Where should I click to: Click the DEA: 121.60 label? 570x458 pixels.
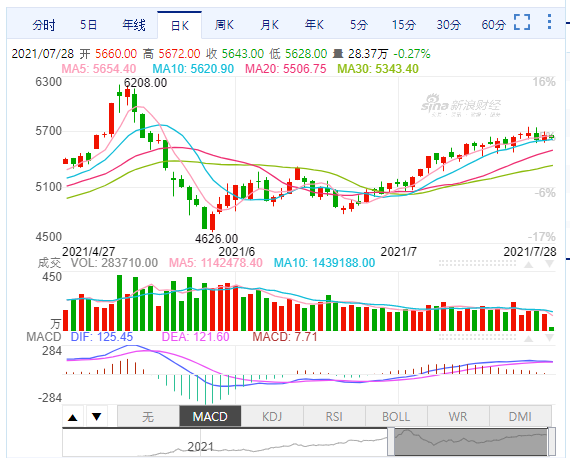(195, 337)
